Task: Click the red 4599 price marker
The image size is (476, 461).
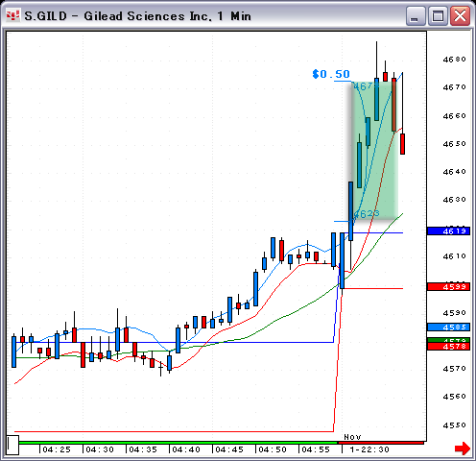Action: pos(448,287)
